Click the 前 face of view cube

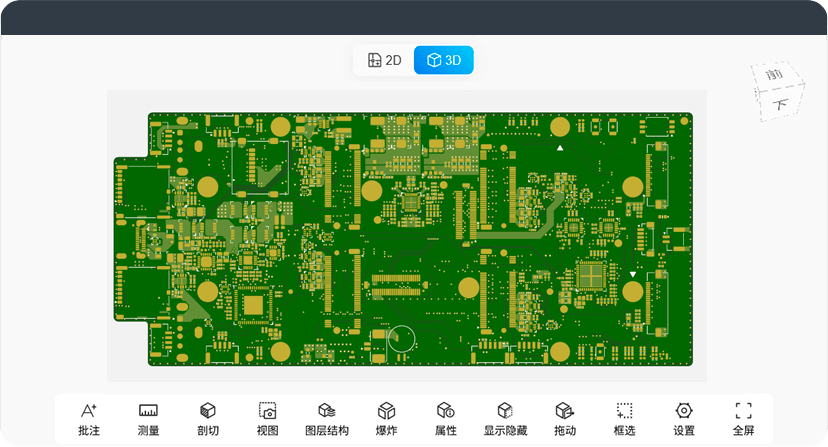[772, 77]
